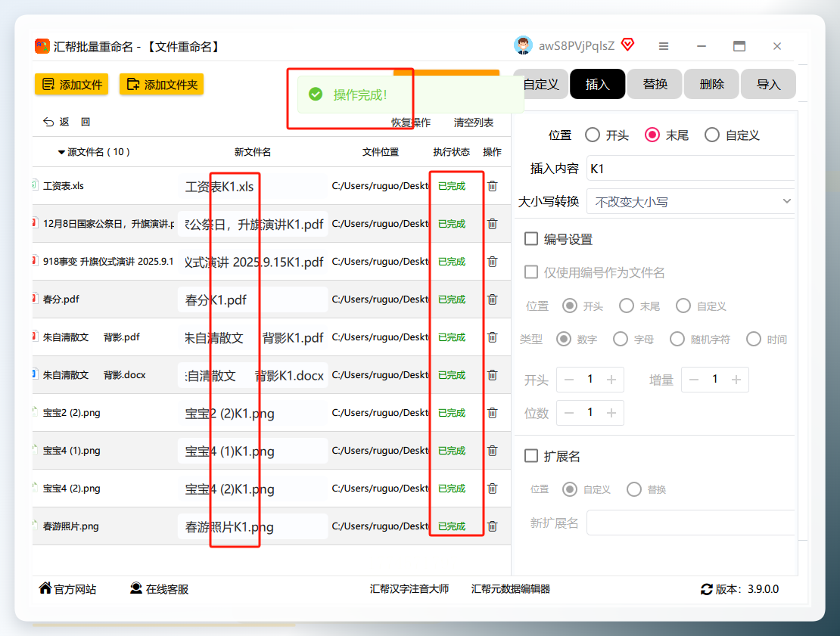The width and height of the screenshot is (840, 636).
Task: Open 汇帮汉字注音大师 link
Action: tap(409, 589)
